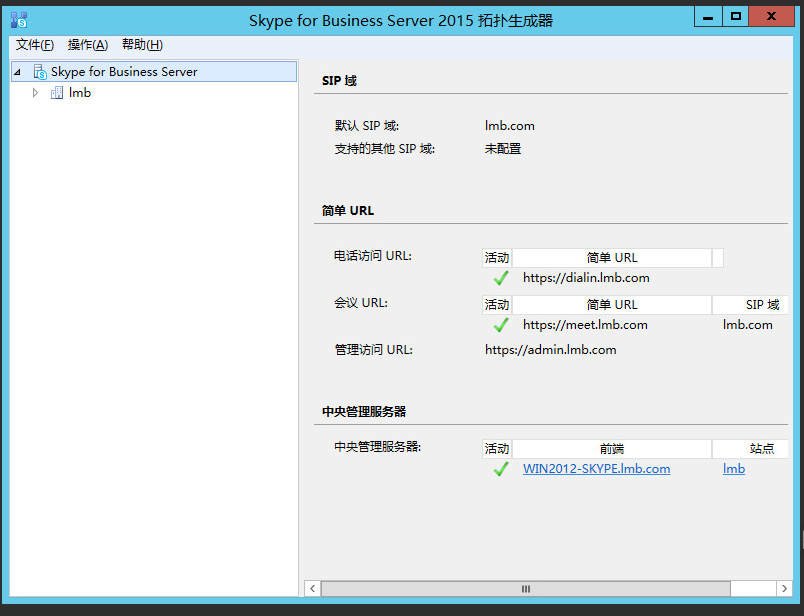This screenshot has height=616, width=804.
Task: Open the WIN2012-SKYPE.lmb.com front end link
Action: pos(596,469)
